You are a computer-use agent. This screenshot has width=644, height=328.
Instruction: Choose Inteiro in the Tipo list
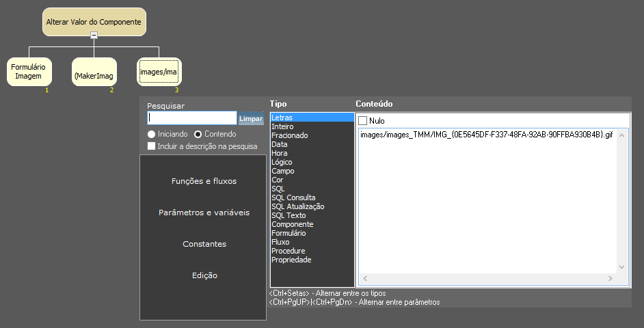coord(282,126)
